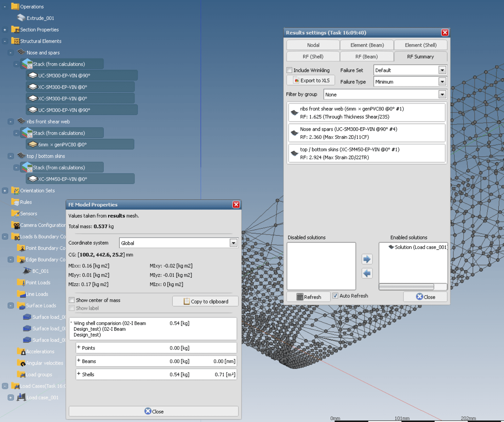504x422 pixels.
Task: Expand the Beams mass row
Action: coord(79,361)
